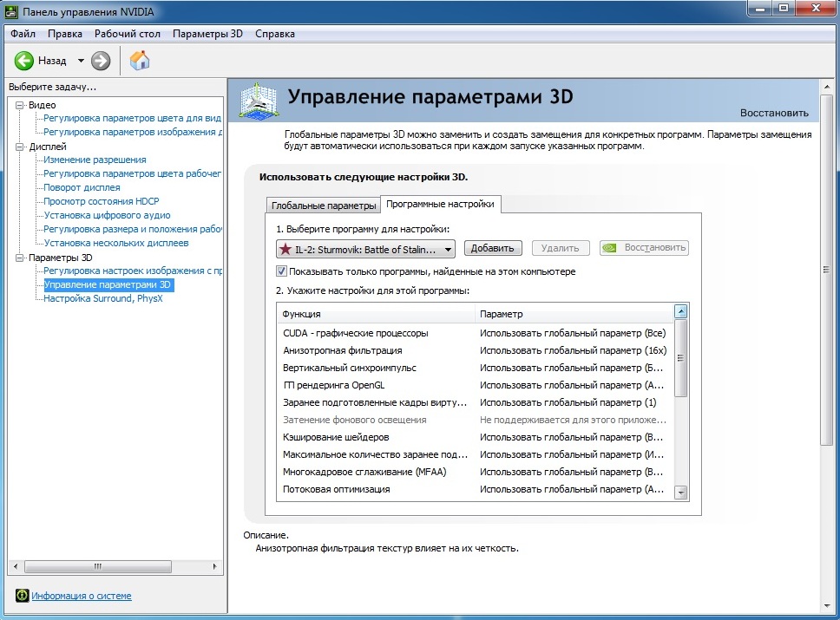Toggle 'Показывать только программы' checkbox
The height and width of the screenshot is (620, 840).
(x=281, y=271)
